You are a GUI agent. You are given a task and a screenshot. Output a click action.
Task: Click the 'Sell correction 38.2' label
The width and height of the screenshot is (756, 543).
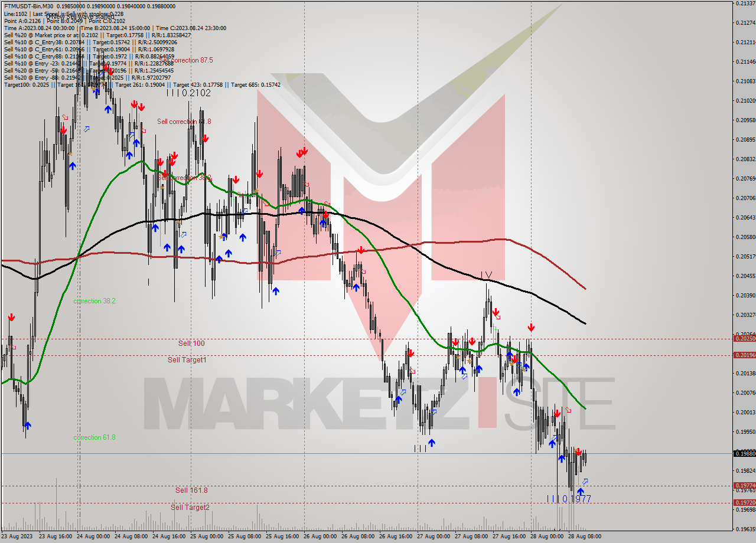point(184,178)
